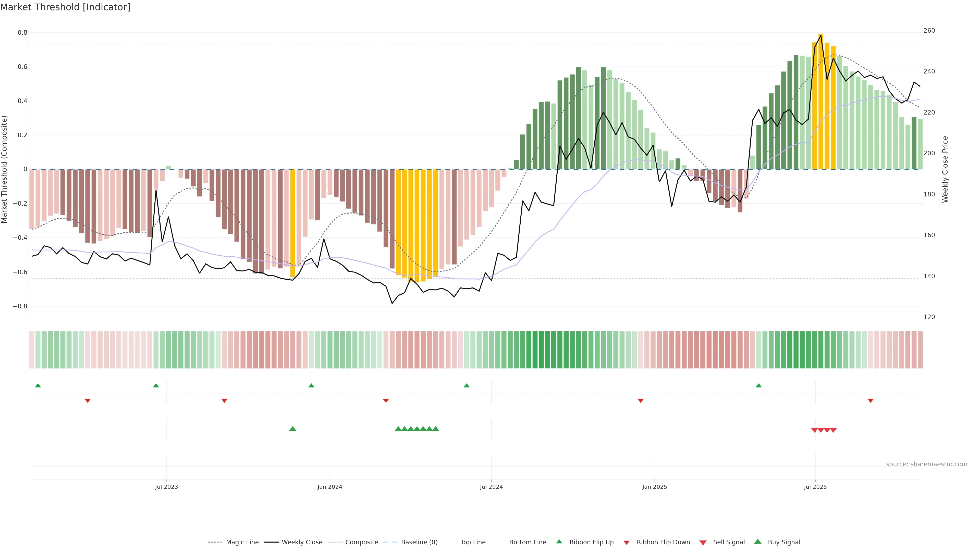Click the ribbon flip up marker near May 2025
The width and height of the screenshot is (980, 551).
pyautogui.click(x=758, y=386)
